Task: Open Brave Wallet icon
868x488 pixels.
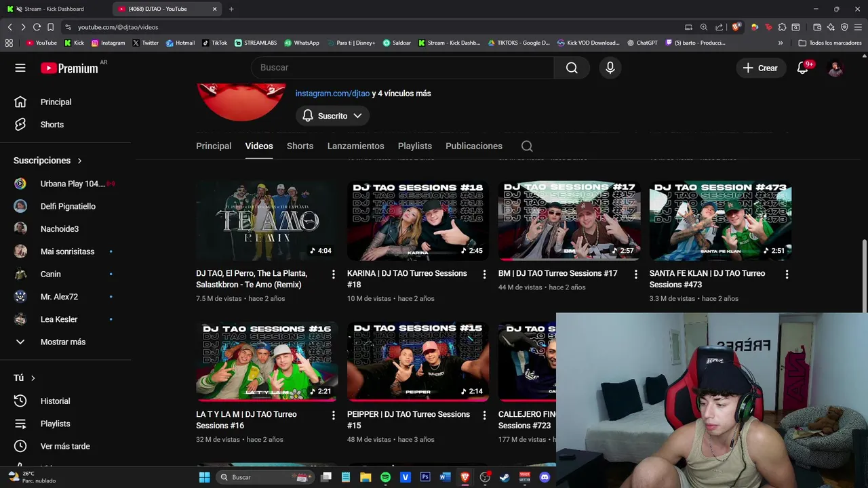Action: (817, 27)
